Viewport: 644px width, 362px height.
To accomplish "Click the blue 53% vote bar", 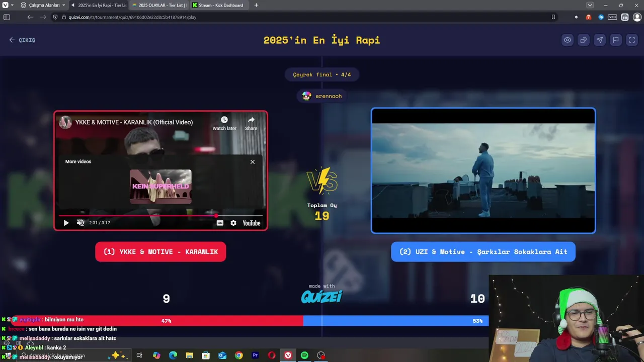I will 395,321.
